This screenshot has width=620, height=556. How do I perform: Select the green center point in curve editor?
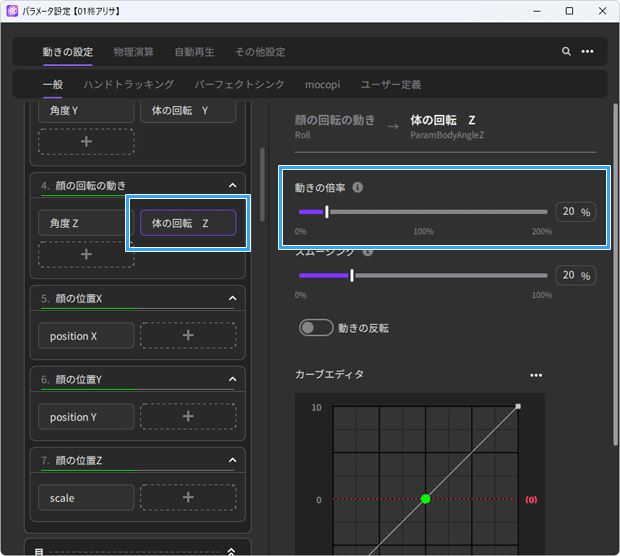pyautogui.click(x=425, y=499)
